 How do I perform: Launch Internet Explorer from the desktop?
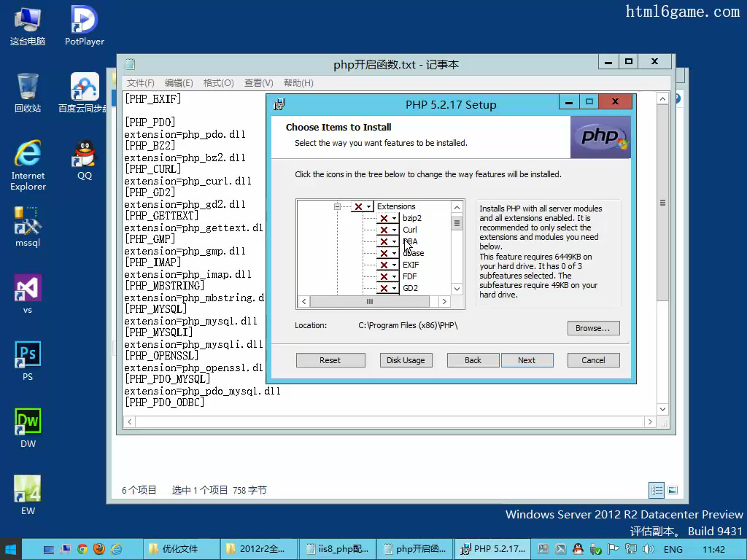click(28, 166)
